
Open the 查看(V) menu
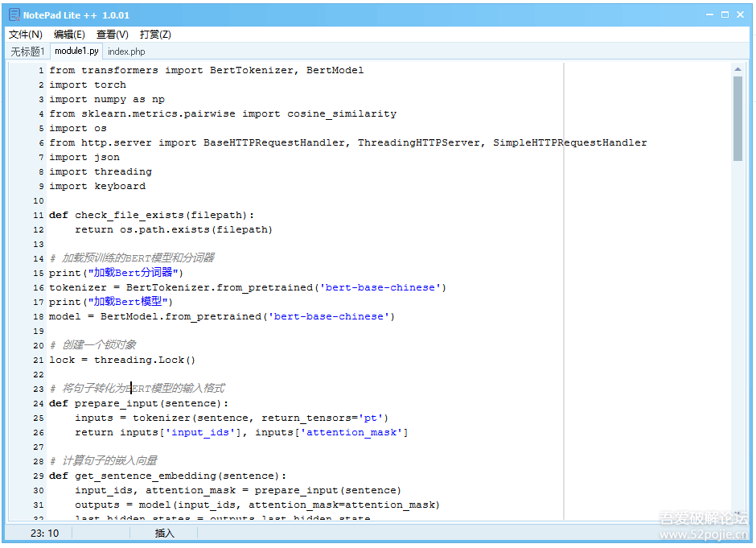(x=112, y=35)
